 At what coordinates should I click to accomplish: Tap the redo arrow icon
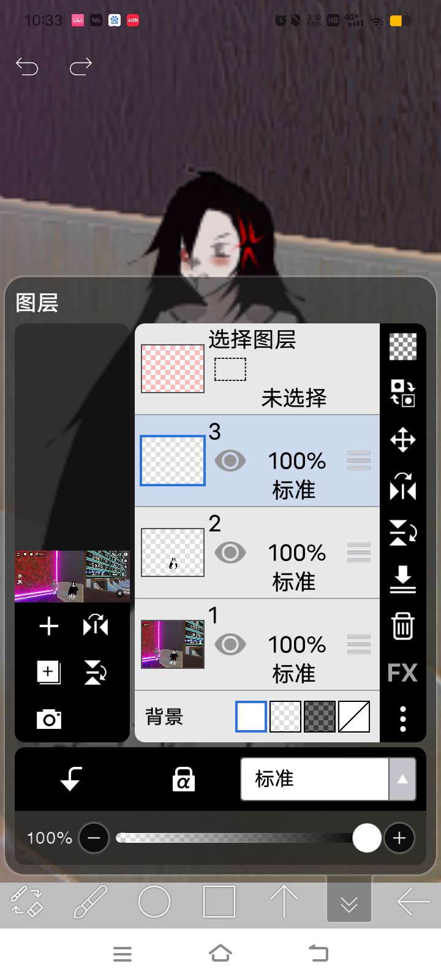pyautogui.click(x=80, y=66)
